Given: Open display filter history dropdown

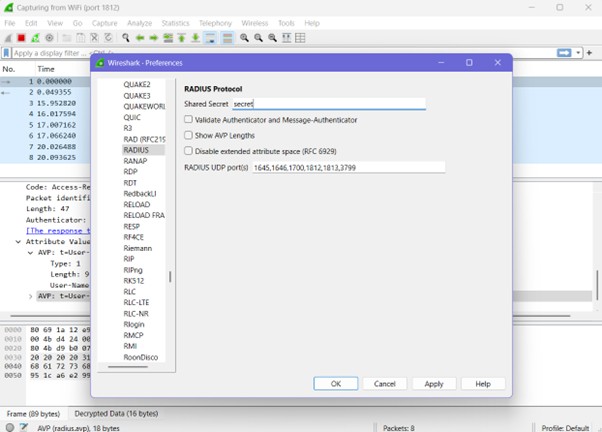Looking at the screenshot, I should 578,53.
